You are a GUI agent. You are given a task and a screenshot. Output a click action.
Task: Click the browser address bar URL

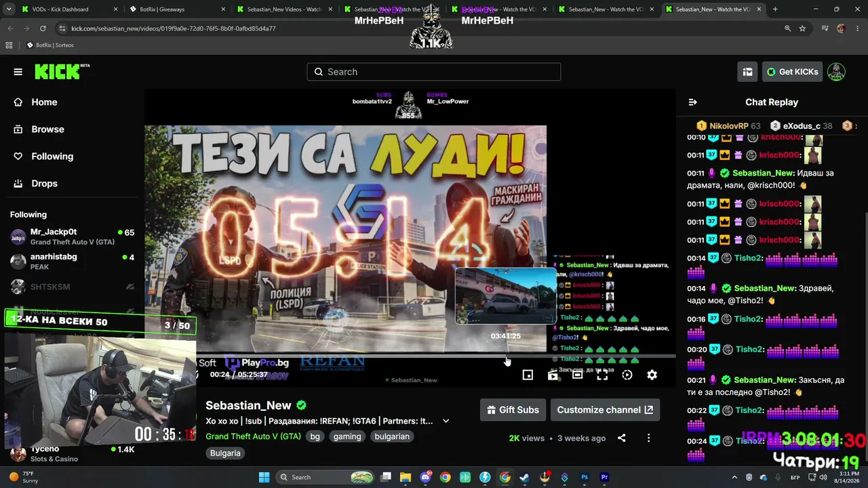click(174, 28)
